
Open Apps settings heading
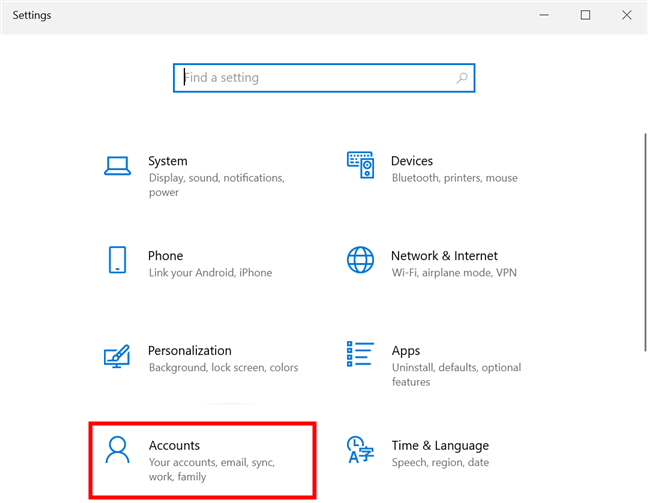pyautogui.click(x=406, y=351)
